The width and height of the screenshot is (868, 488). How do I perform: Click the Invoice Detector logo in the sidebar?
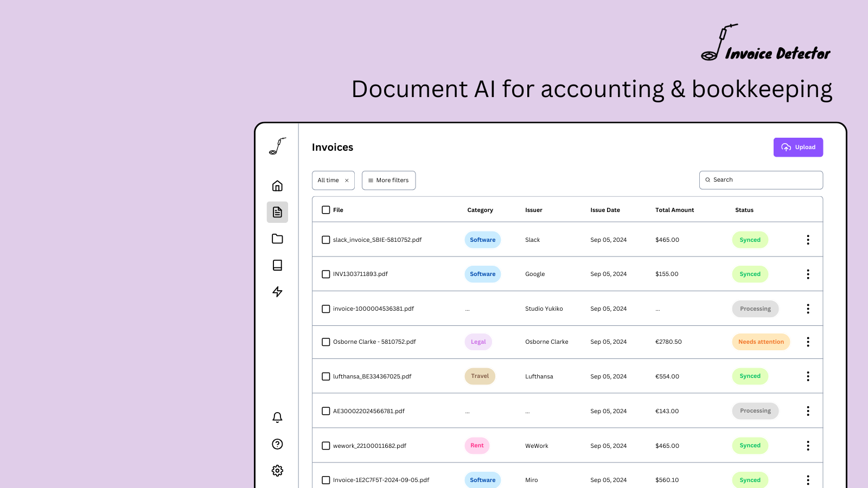[277, 146]
